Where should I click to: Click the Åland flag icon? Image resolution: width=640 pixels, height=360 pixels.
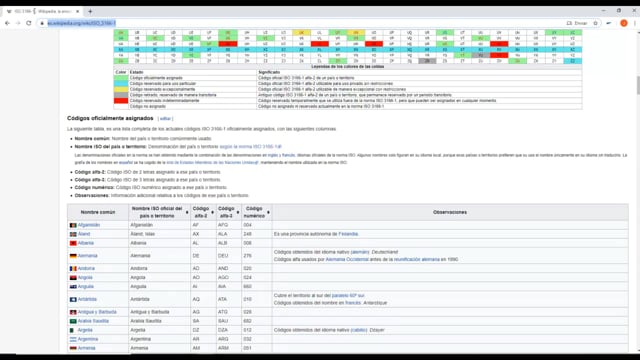click(73, 234)
